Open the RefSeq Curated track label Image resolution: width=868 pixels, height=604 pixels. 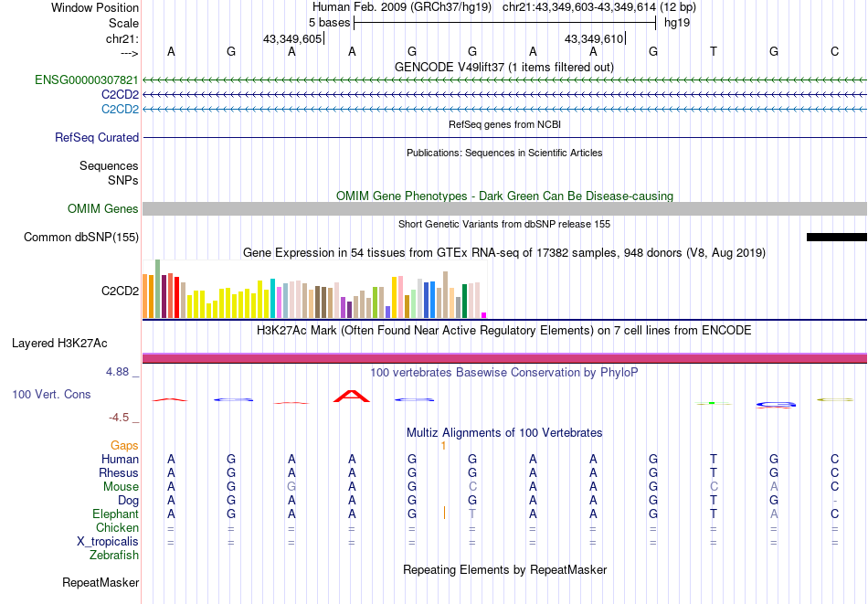pyautogui.click(x=97, y=137)
